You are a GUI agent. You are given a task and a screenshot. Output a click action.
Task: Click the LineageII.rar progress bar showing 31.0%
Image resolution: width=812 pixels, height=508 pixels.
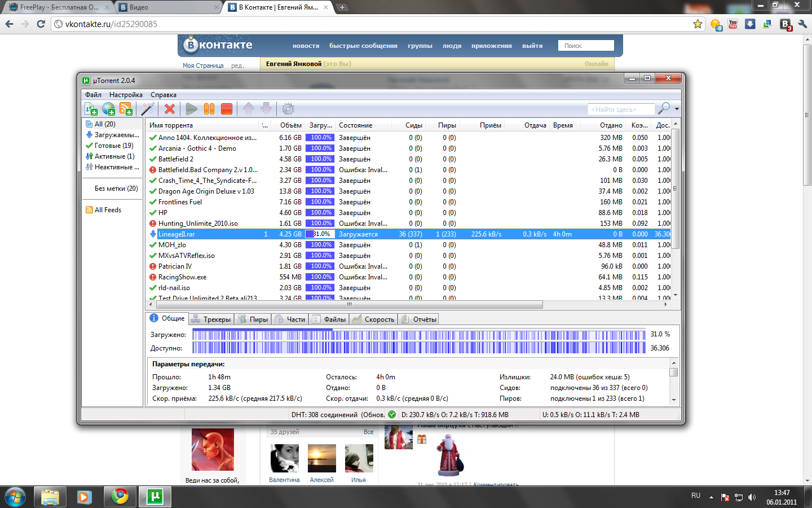tap(320, 234)
